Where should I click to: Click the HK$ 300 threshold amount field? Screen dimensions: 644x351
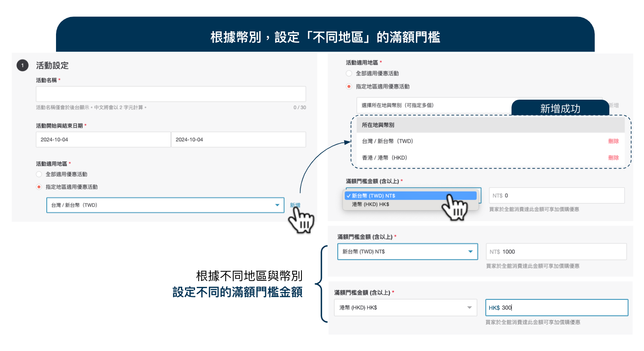point(556,307)
